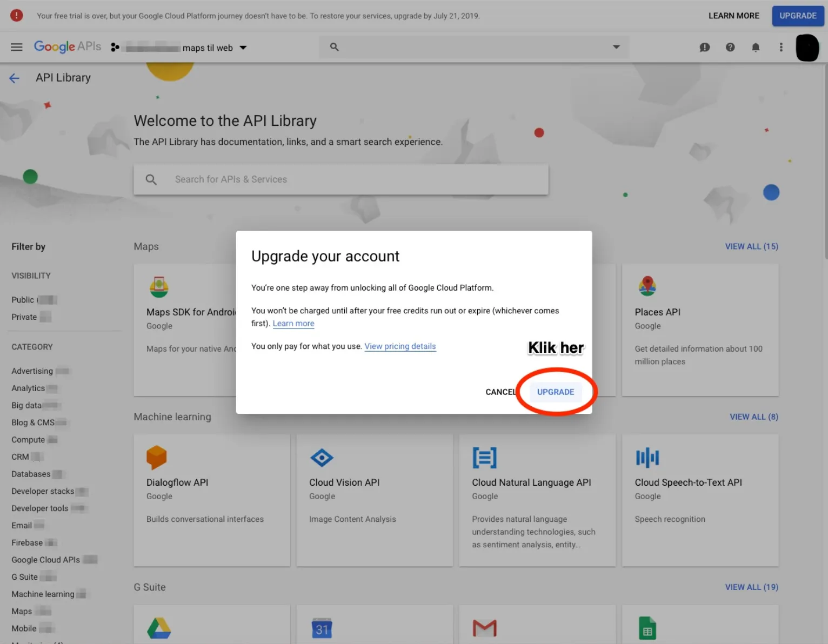This screenshot has width=828, height=644.
Task: Click the help question mark icon
Action: click(x=730, y=48)
